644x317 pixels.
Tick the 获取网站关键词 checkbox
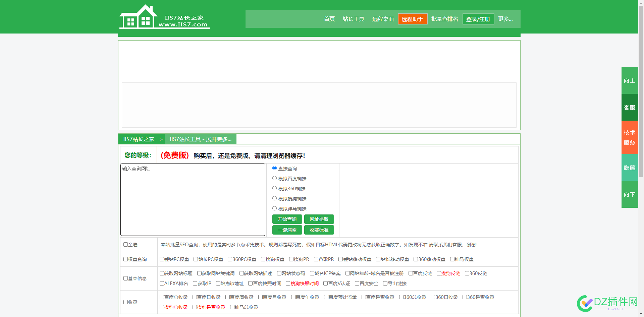coord(199,273)
